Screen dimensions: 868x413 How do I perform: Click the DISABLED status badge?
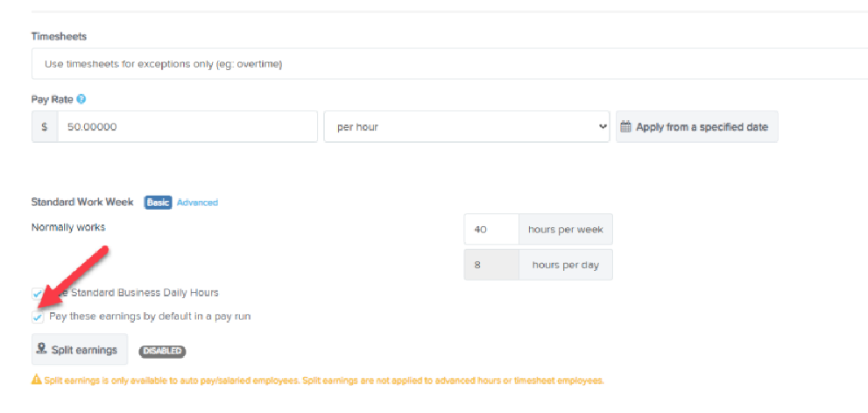pyautogui.click(x=162, y=351)
